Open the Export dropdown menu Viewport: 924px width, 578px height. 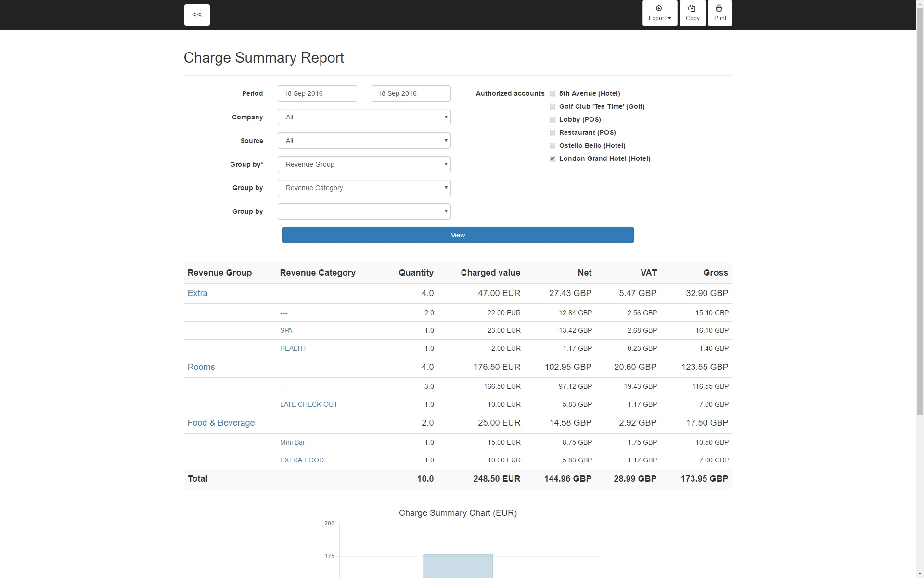click(x=659, y=13)
